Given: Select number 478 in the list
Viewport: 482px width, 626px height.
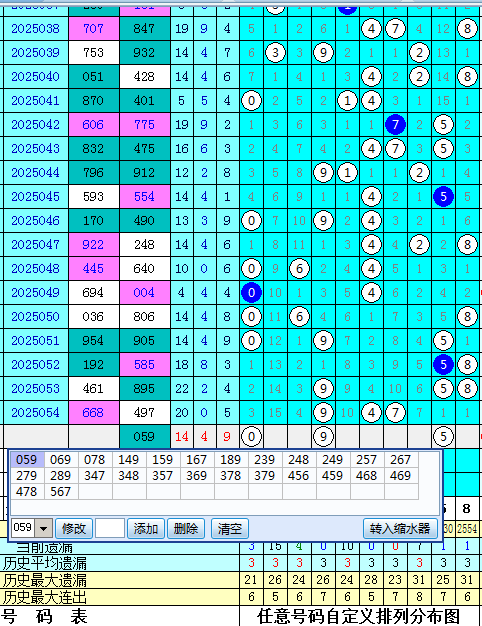Looking at the screenshot, I should [x=27, y=491].
